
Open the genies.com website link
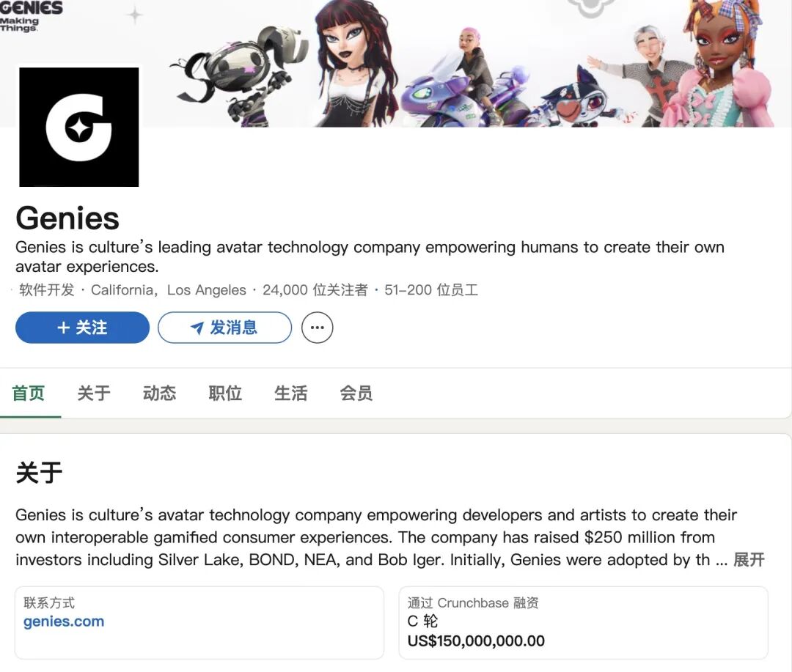coord(64,621)
